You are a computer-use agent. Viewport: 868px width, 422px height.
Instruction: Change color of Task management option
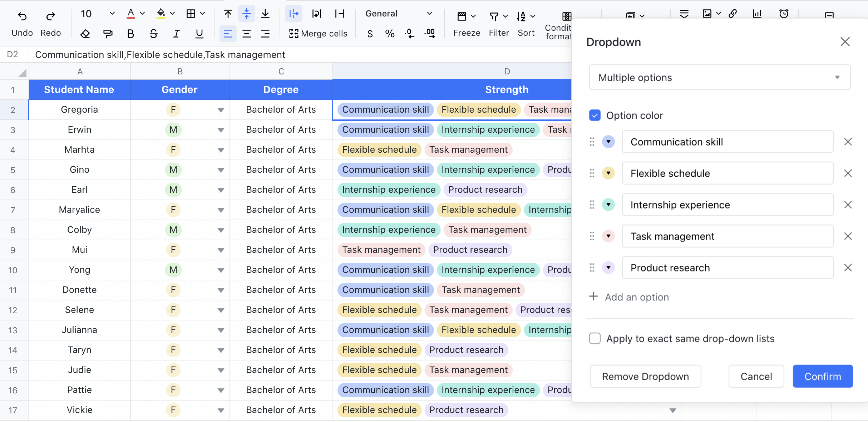pyautogui.click(x=608, y=236)
